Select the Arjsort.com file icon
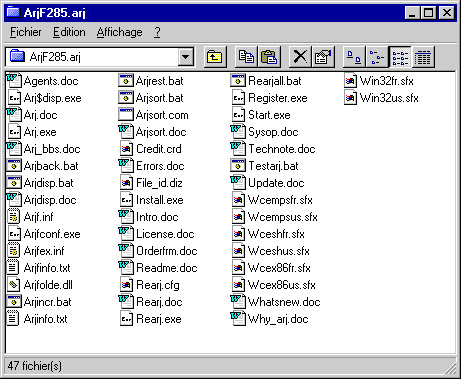 click(126, 115)
